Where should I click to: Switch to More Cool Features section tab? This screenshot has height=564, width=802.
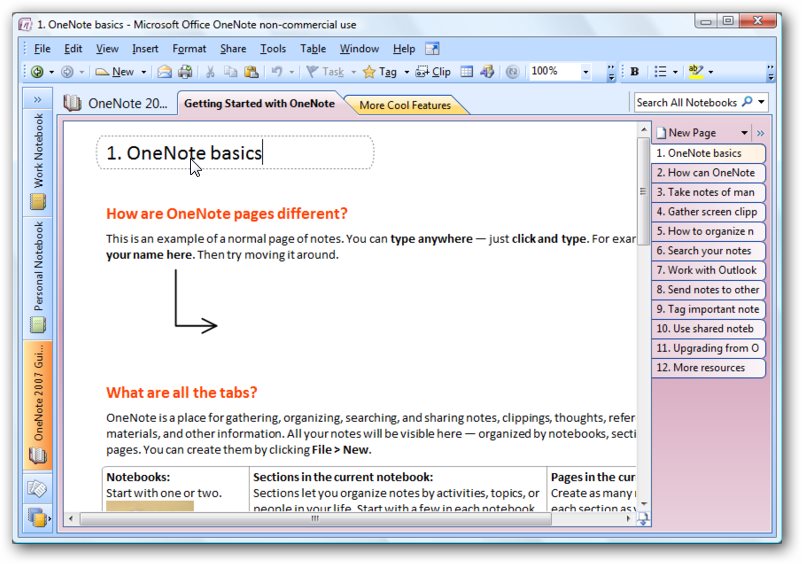click(405, 105)
